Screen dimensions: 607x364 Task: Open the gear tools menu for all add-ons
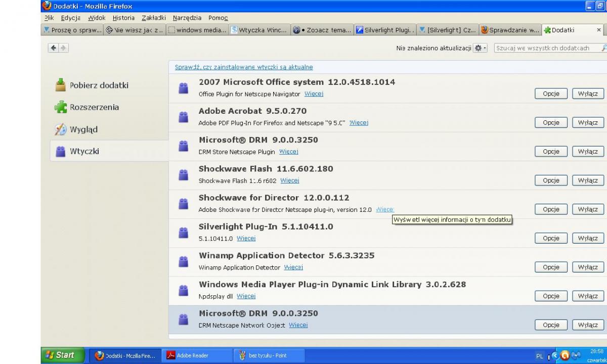click(x=480, y=48)
